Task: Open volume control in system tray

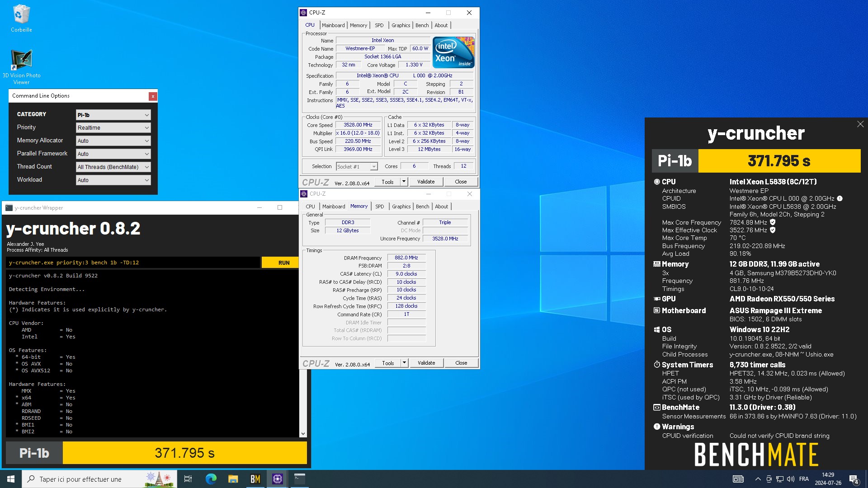Action: (791, 479)
